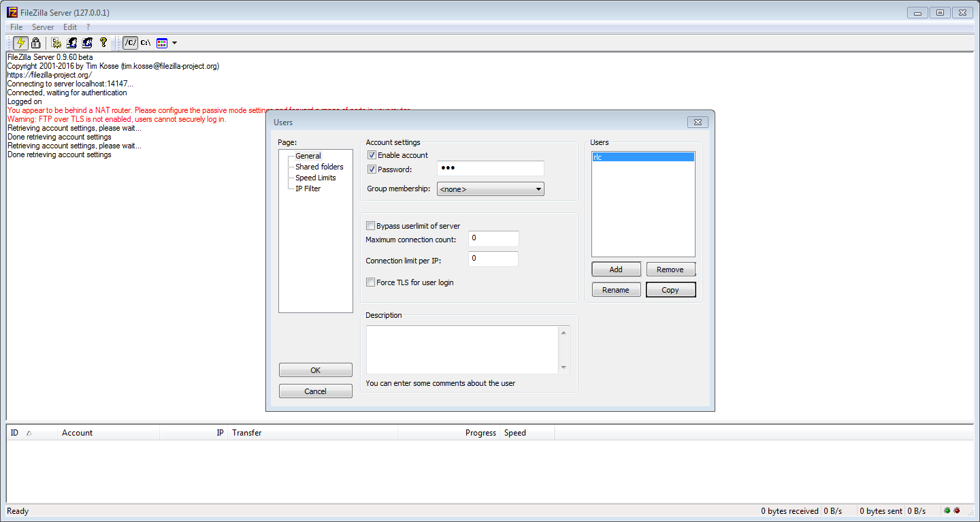Image resolution: width=980 pixels, height=522 pixels.
Task: Click the Account column header
Action: (x=109, y=433)
